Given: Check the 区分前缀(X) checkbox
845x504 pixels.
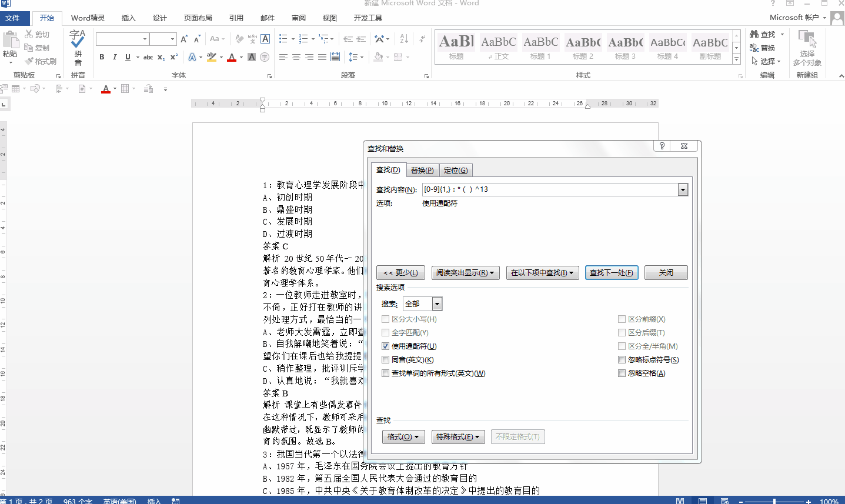Looking at the screenshot, I should (x=622, y=319).
